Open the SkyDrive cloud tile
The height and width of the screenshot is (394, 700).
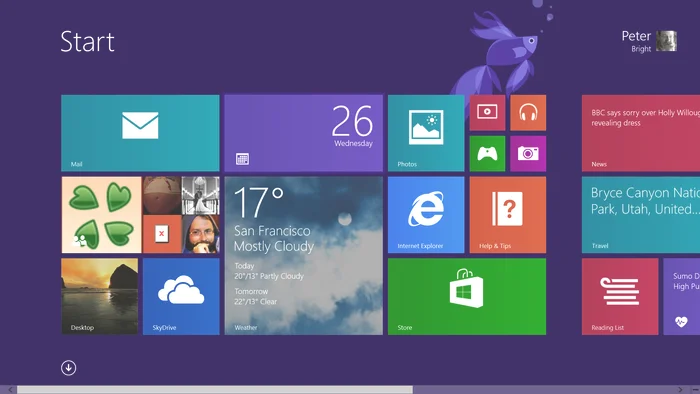[181, 296]
